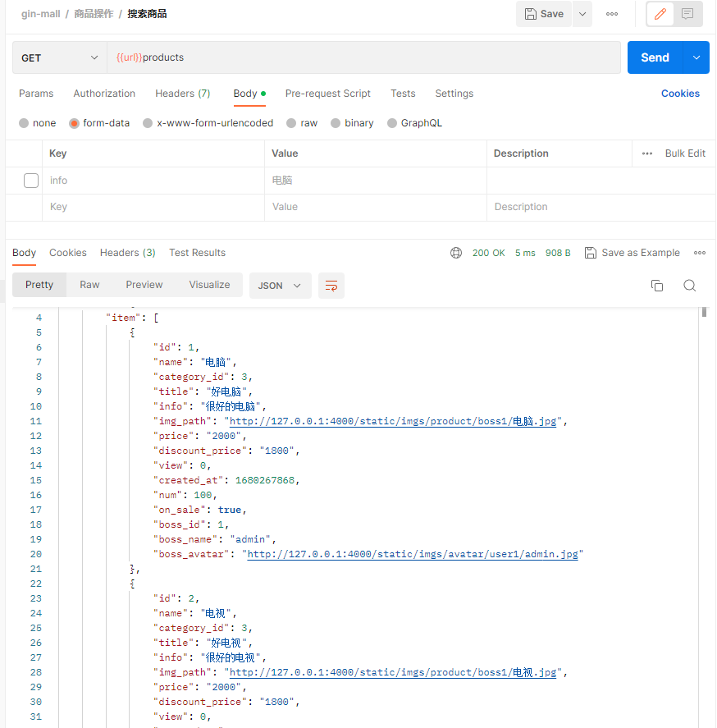Open the Test Results response tab

click(197, 253)
